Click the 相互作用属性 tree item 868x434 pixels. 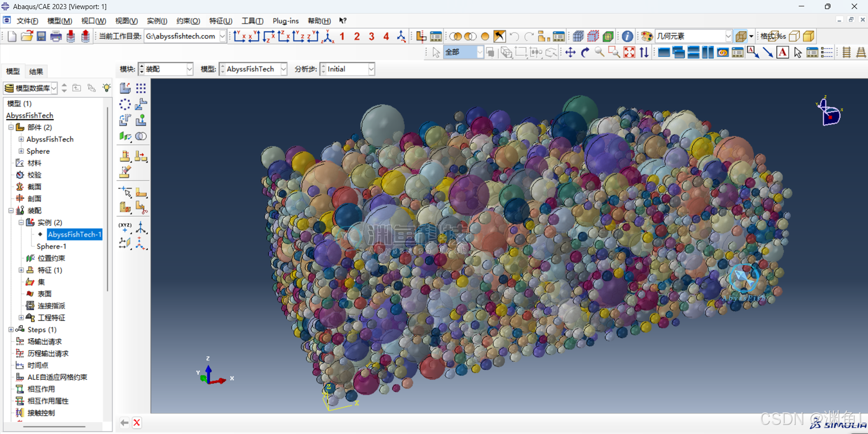click(48, 401)
